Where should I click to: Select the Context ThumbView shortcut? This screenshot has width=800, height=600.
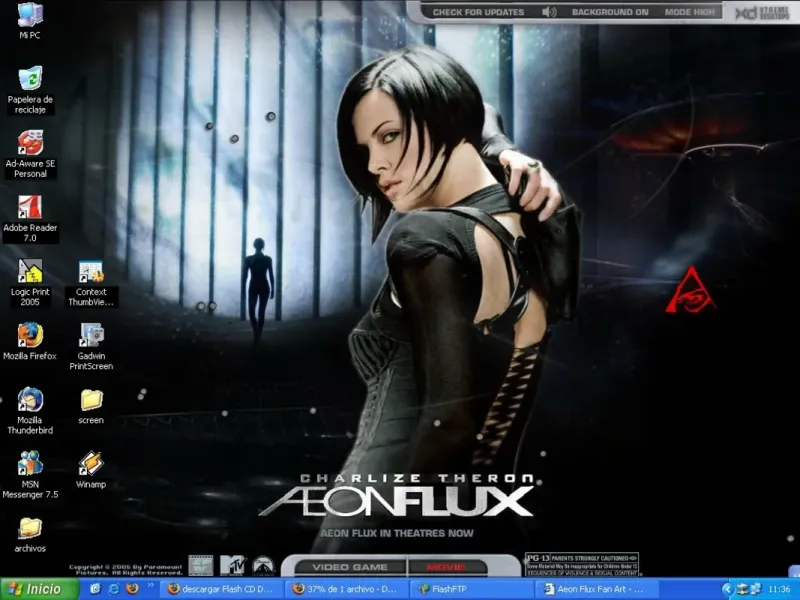coord(91,283)
